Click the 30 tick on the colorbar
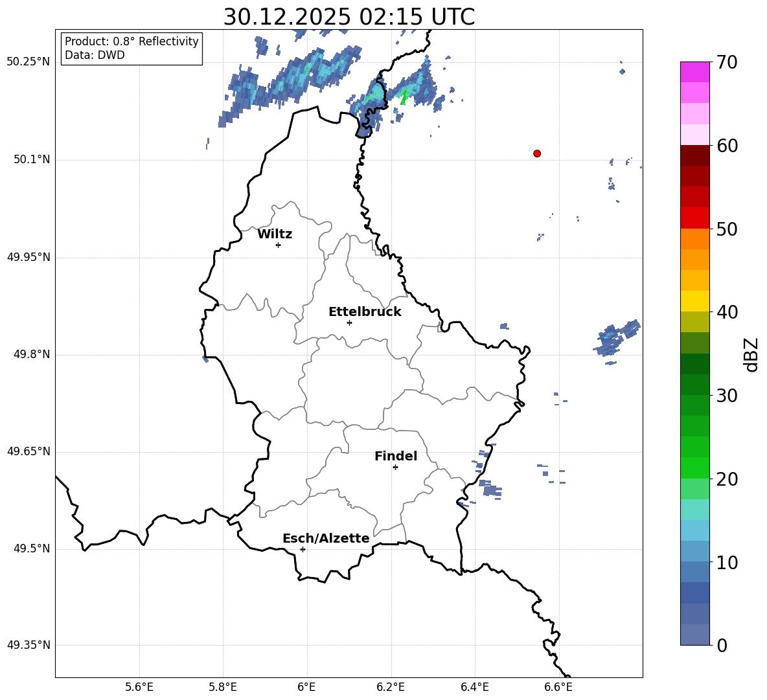The width and height of the screenshot is (767, 700). (727, 396)
